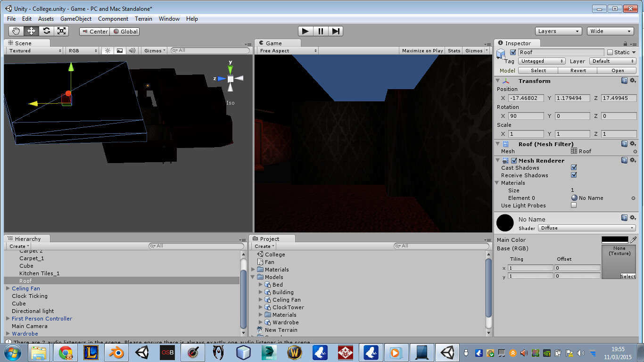Open the Main Color swatch picker
This screenshot has height=362, width=644.
click(614, 239)
